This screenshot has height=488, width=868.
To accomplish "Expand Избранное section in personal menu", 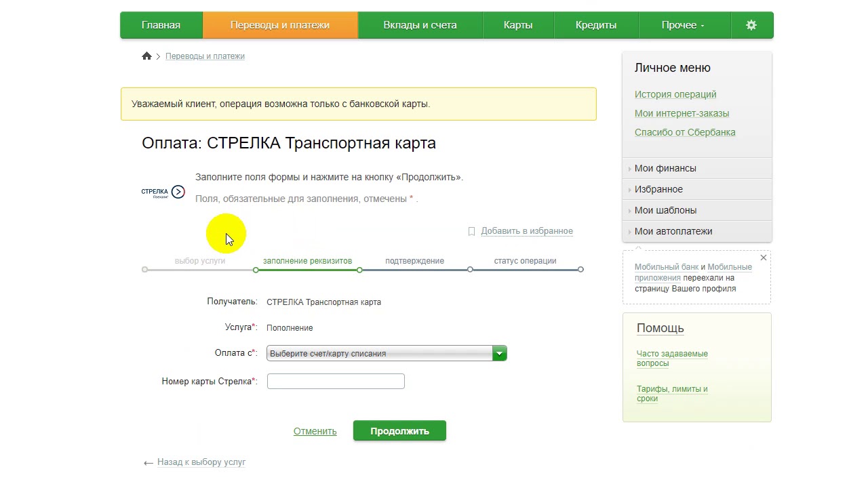I will click(697, 189).
